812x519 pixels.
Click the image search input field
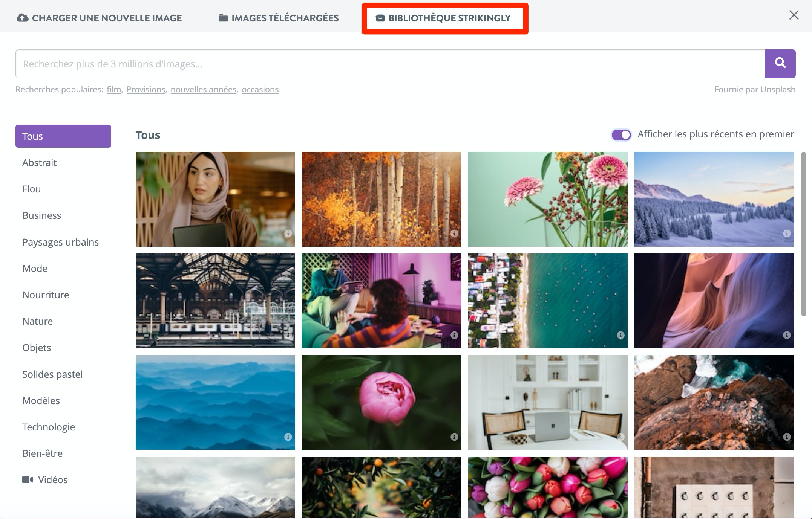click(x=390, y=64)
